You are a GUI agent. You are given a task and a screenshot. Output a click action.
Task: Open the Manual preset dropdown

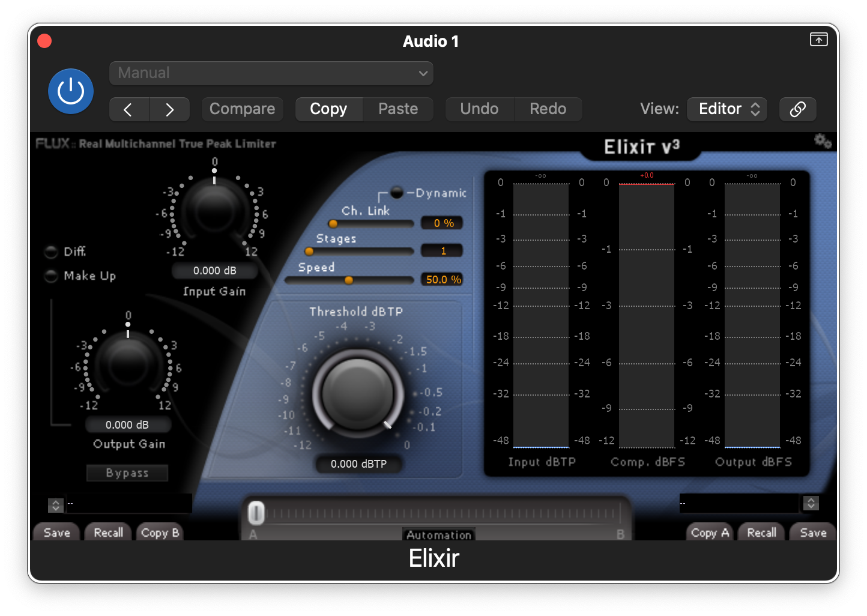[x=271, y=73]
